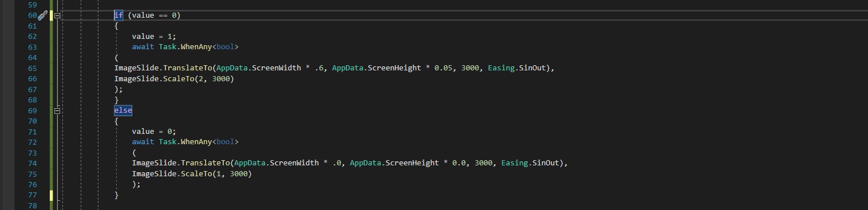Click line number 73 in the gutter
Screen dimensions: 868x210
click(x=33, y=152)
